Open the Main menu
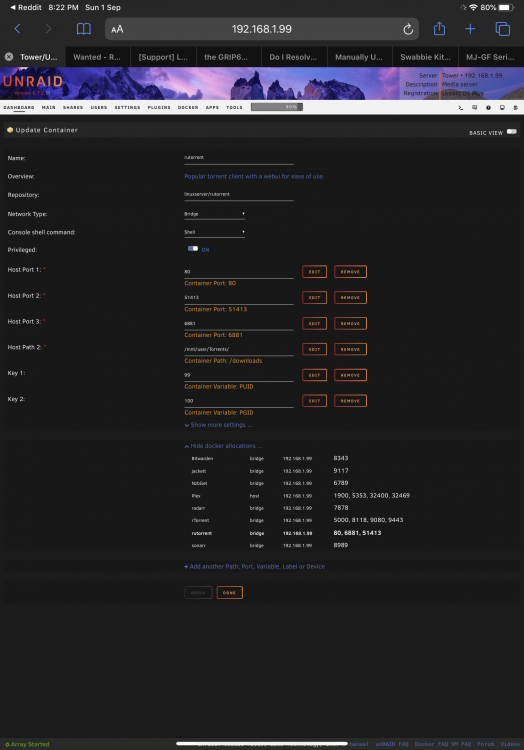The height and width of the screenshot is (750, 524). tap(48, 108)
